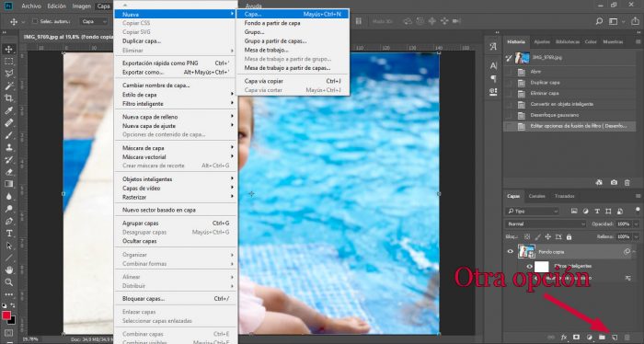Image resolution: width=644 pixels, height=344 pixels.
Task: Select the Rectangular Marquee tool
Action: (8, 62)
